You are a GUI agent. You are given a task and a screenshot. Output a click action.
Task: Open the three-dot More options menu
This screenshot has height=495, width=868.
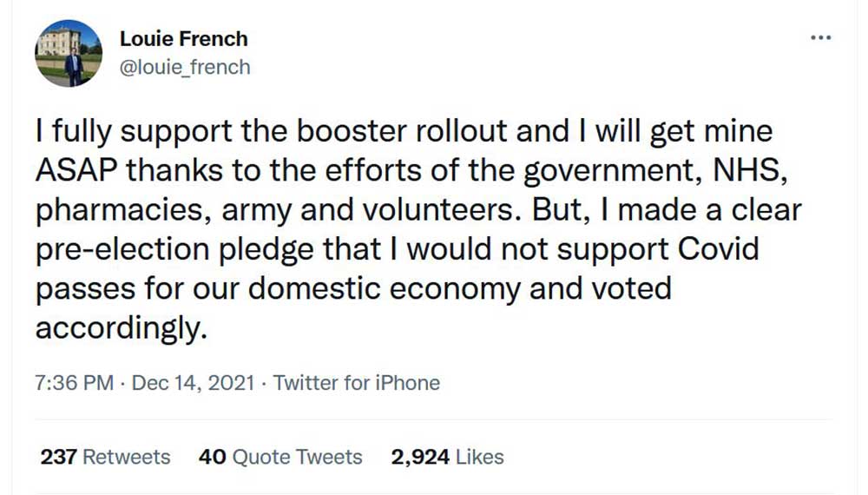click(x=820, y=38)
